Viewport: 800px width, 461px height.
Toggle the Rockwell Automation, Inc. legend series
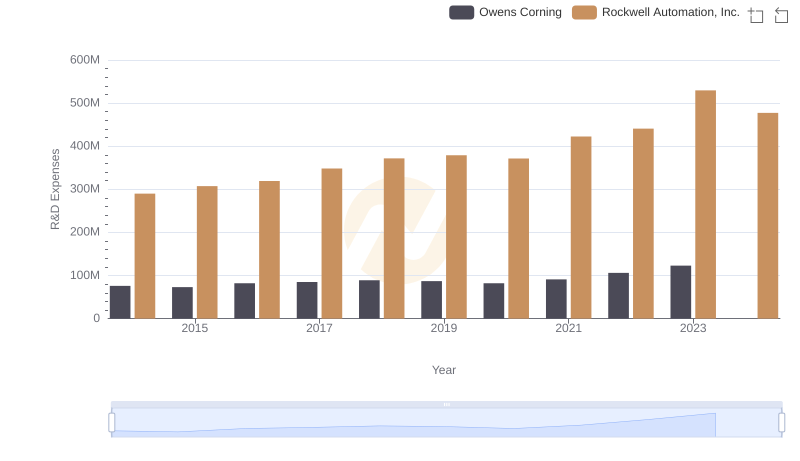coord(656,12)
